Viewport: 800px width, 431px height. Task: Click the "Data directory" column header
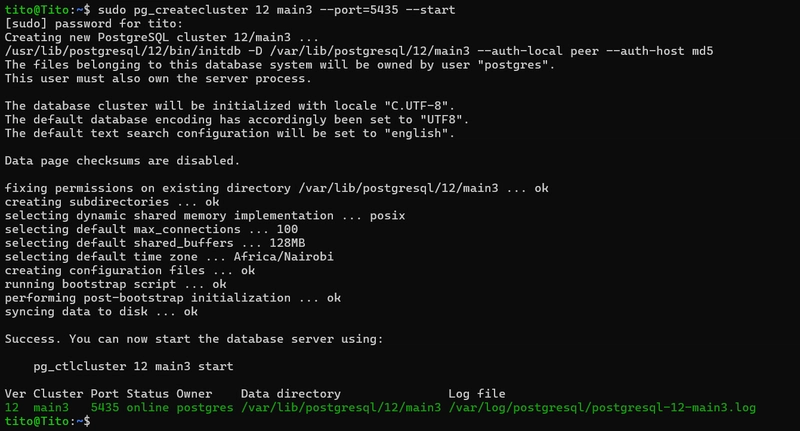tap(291, 394)
